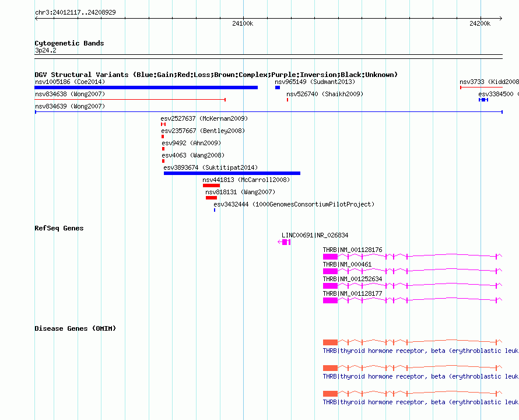Select nsv526740 (Shaikh2009) variant label
The image size is (519, 420).
325,94
